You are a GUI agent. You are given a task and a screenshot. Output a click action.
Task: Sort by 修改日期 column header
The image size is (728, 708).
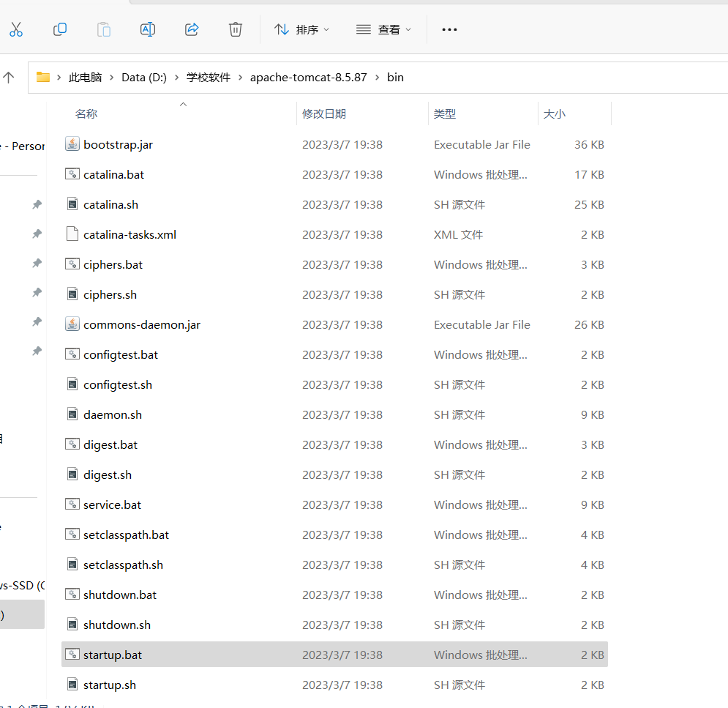click(x=324, y=113)
